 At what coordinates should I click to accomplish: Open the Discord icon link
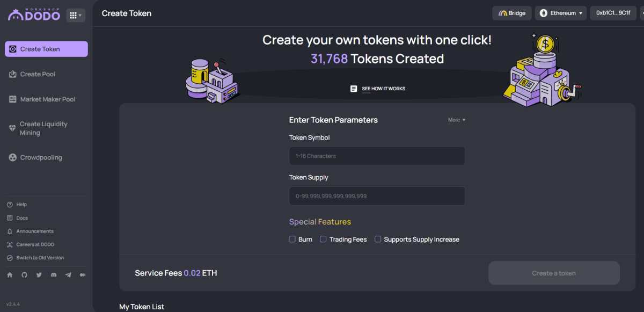53,275
